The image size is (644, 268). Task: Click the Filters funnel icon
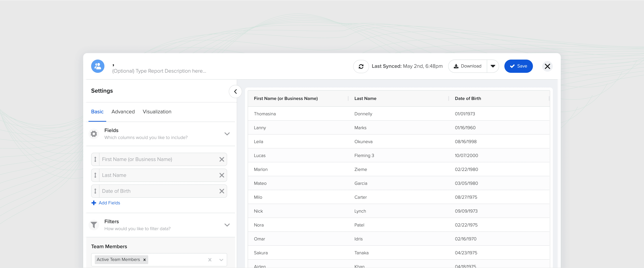94,225
